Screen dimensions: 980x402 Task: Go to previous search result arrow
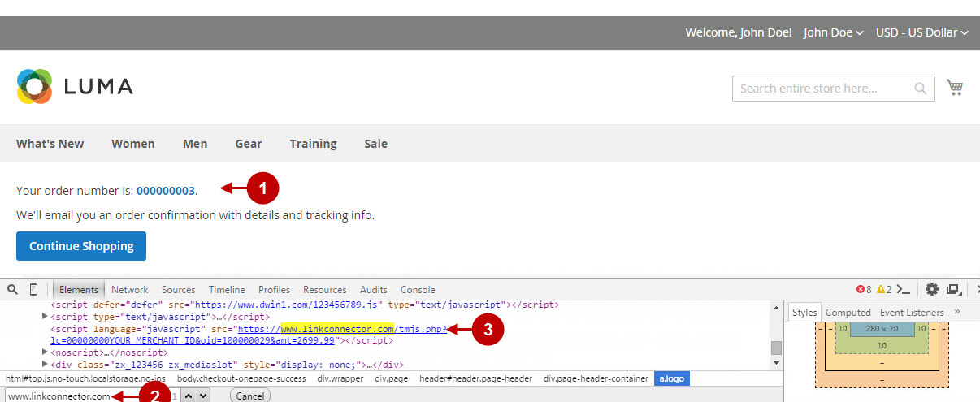point(187,396)
